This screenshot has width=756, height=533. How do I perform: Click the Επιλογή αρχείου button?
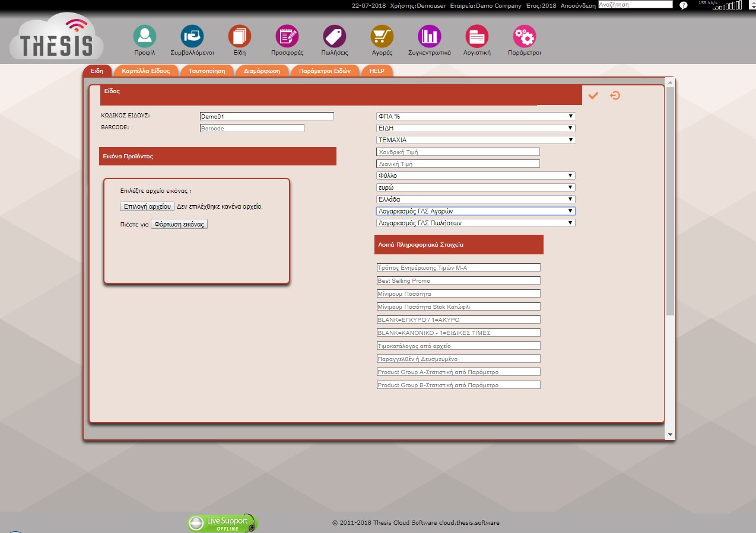point(147,206)
